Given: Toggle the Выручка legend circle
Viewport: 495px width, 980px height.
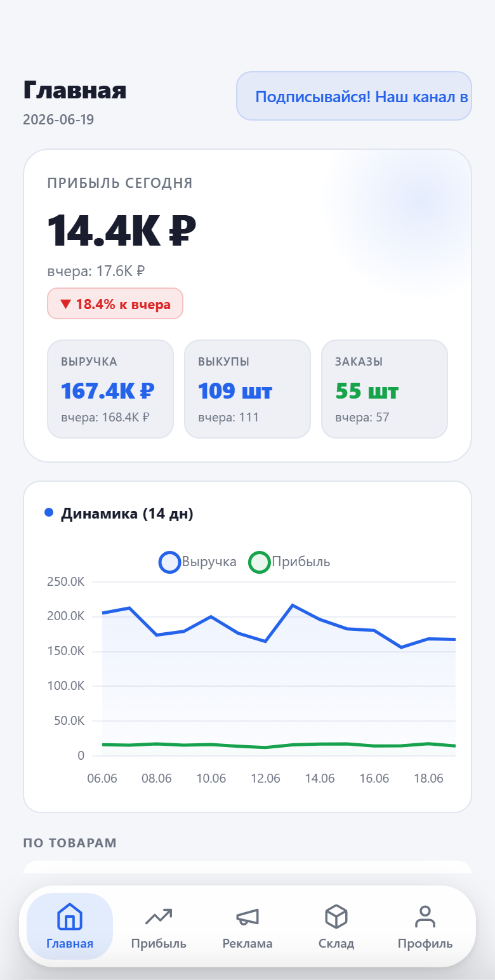Looking at the screenshot, I should coord(169,562).
